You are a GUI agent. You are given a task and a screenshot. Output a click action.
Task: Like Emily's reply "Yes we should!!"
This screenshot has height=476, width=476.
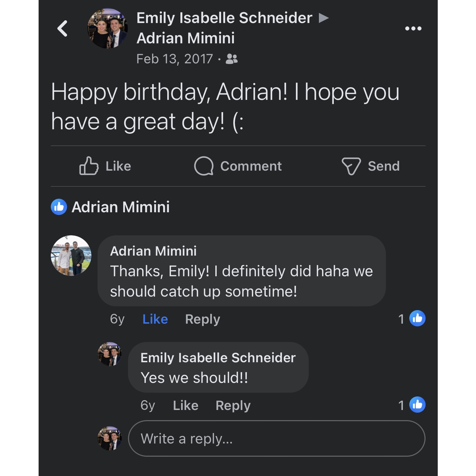(186, 405)
